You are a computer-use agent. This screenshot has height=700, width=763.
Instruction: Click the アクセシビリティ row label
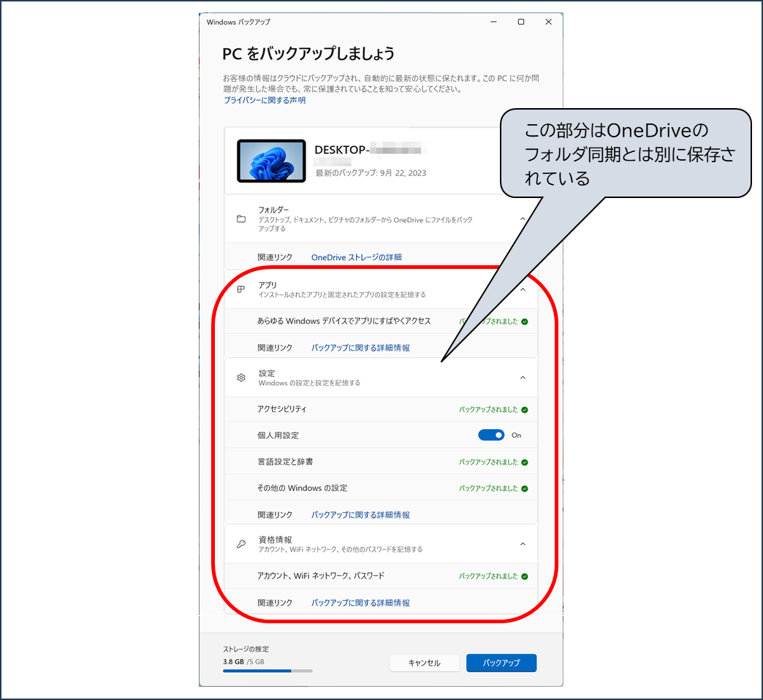coord(282,409)
